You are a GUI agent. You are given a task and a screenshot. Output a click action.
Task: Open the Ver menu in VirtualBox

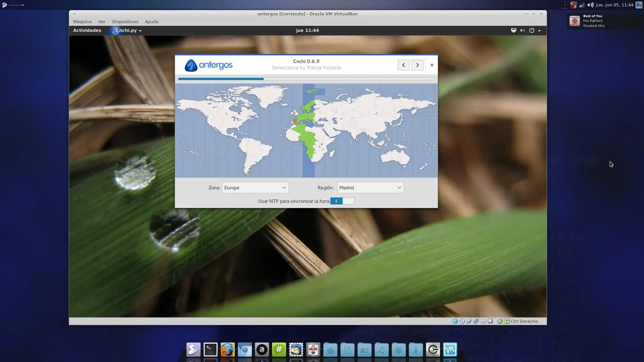pos(102,21)
